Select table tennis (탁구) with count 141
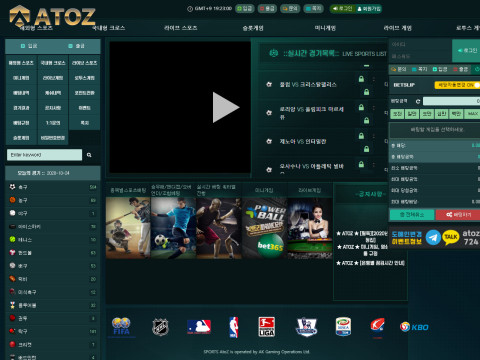Viewport: 480px width, 360px height. [53, 331]
